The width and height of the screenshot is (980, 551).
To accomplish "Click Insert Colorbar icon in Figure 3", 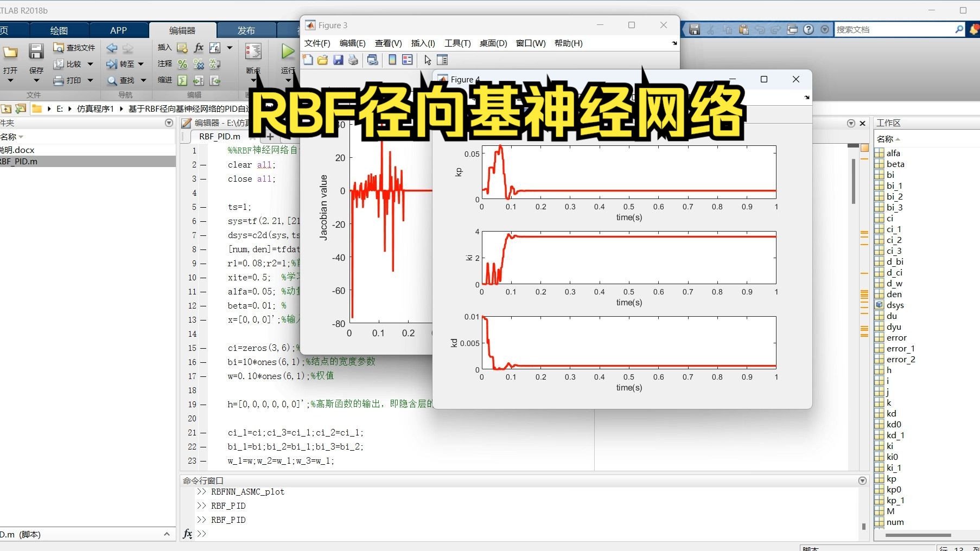I will (x=392, y=60).
